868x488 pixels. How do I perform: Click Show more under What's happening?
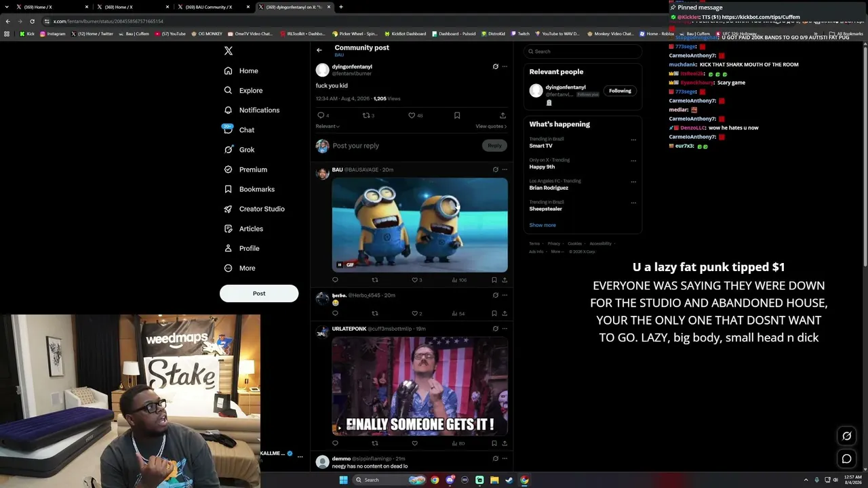click(542, 225)
